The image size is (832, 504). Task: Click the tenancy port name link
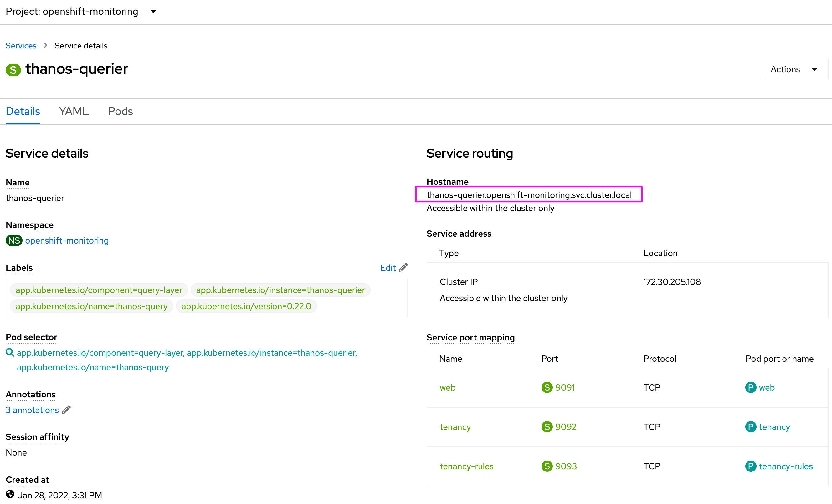pos(455,427)
